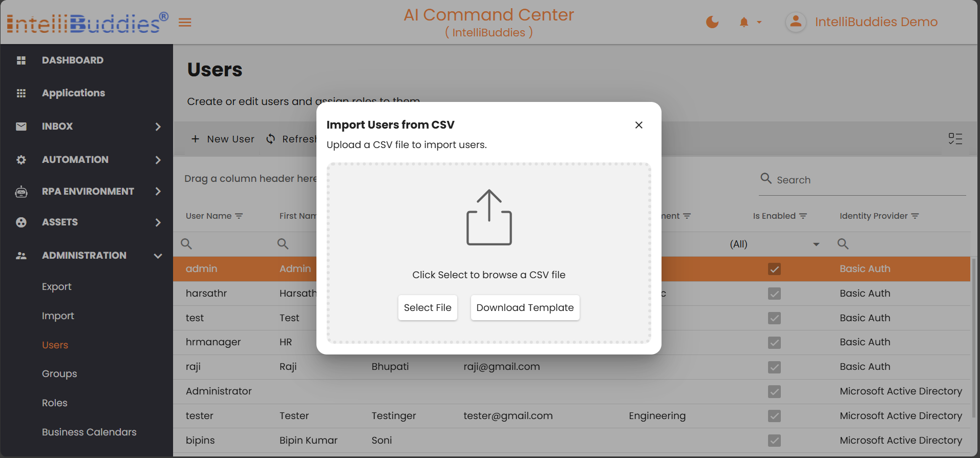The width and height of the screenshot is (980, 458).
Task: Open Groups in the sidebar
Action: pos(59,374)
